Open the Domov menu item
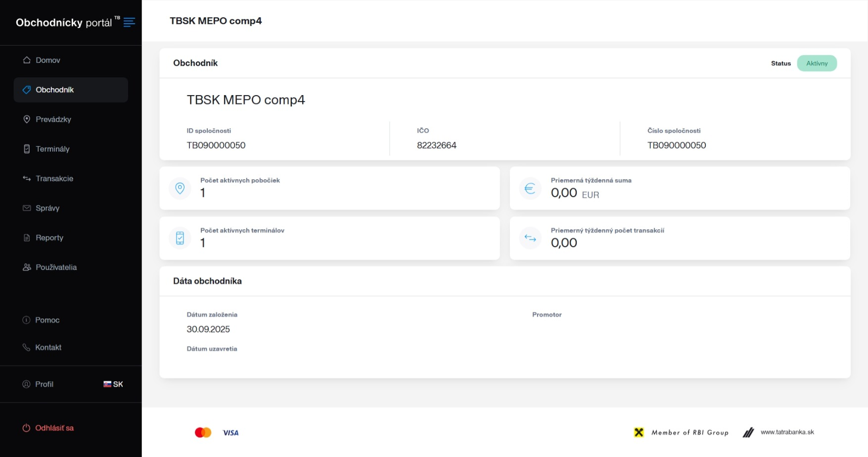This screenshot has height=457, width=868. pyautogui.click(x=47, y=60)
